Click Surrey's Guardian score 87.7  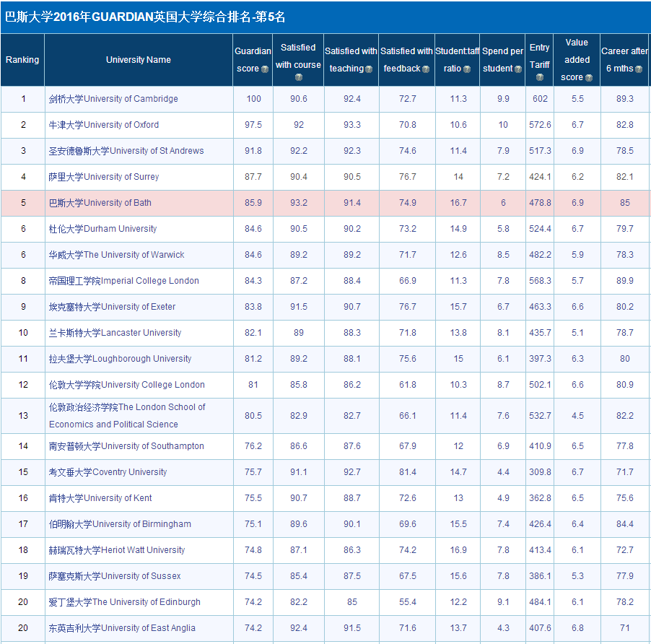[x=253, y=177]
